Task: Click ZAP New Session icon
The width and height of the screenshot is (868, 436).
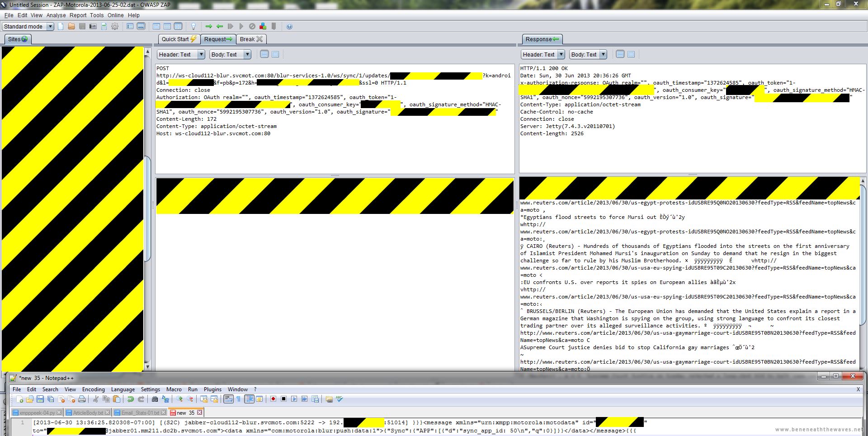Action: click(x=61, y=26)
